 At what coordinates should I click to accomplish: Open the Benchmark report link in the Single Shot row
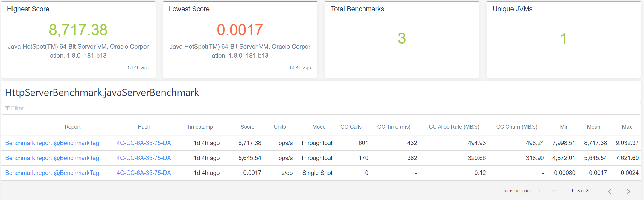click(52, 173)
